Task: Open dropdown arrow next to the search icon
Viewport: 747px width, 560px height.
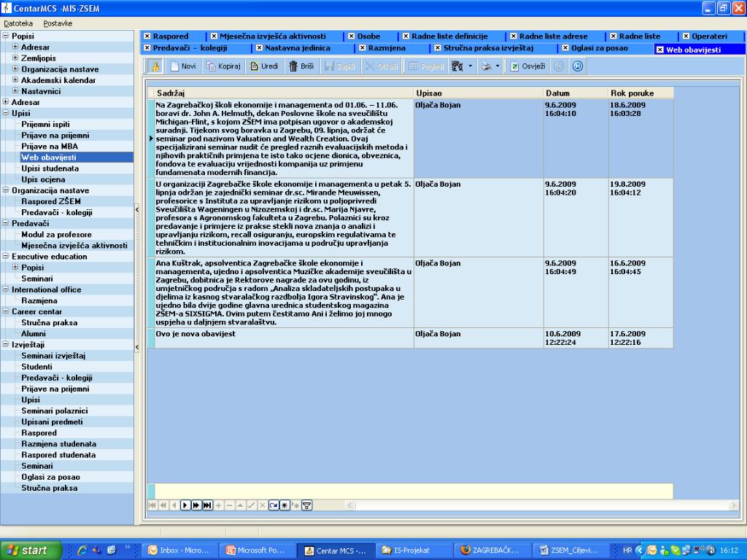Action: [471, 66]
